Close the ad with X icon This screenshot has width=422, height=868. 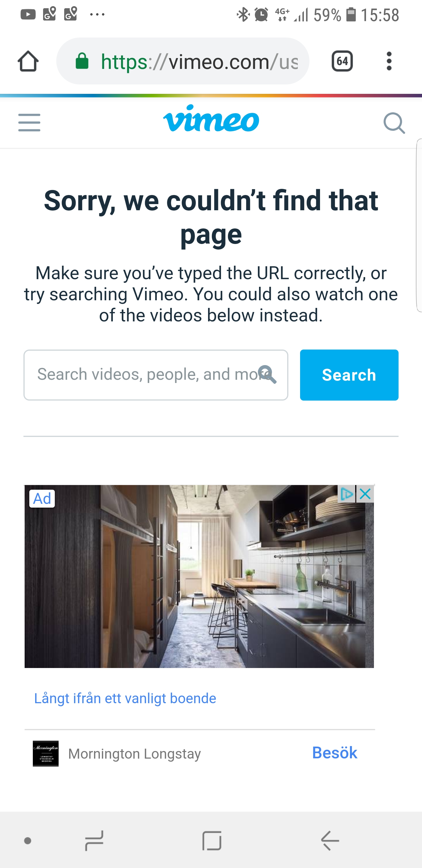click(365, 494)
